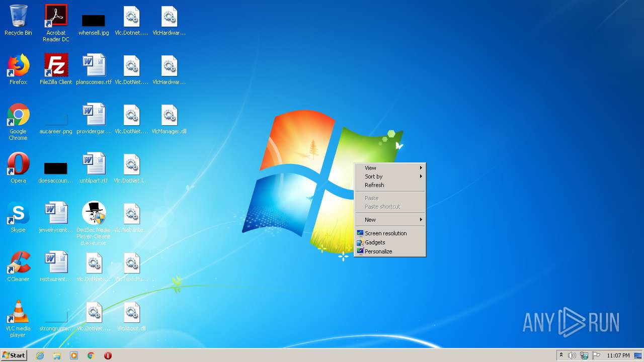Open Screen resolution from context menu
Screen dimensions: 644x362
click(390, 233)
